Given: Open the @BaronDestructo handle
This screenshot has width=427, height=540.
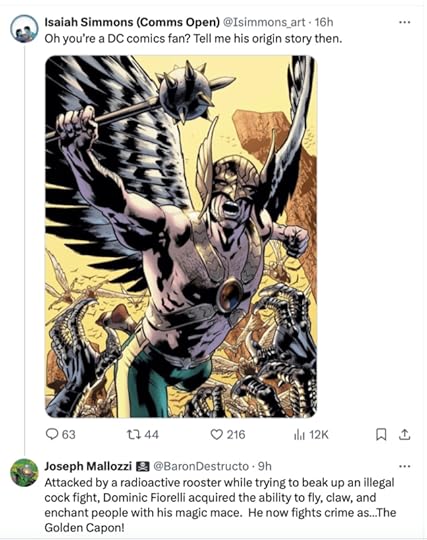Looking at the screenshot, I should click(201, 466).
